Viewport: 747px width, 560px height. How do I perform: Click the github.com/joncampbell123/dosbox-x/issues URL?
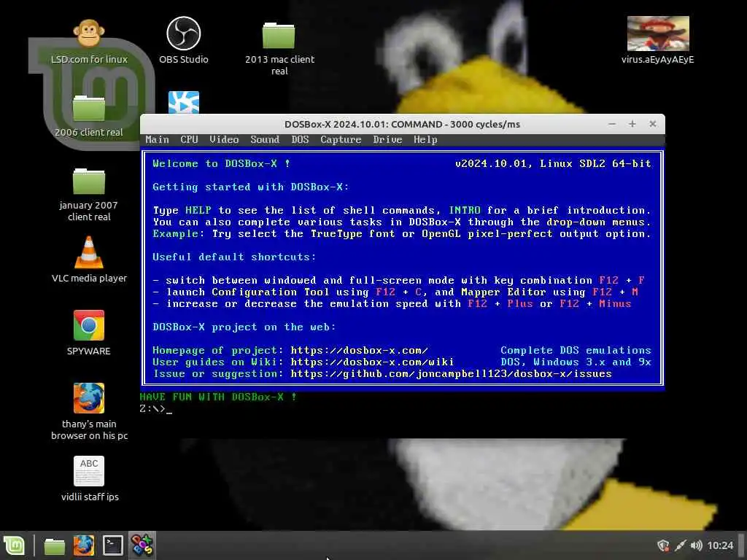pyautogui.click(x=451, y=374)
